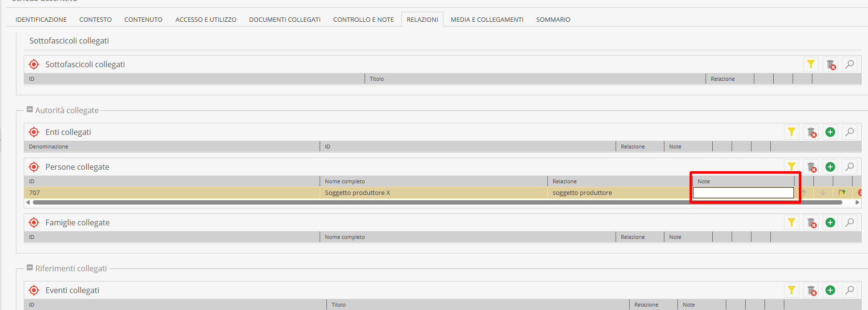The width and height of the screenshot is (868, 310).
Task: Open the MEDIA E COLLEGAMENTI tab
Action: (x=486, y=19)
